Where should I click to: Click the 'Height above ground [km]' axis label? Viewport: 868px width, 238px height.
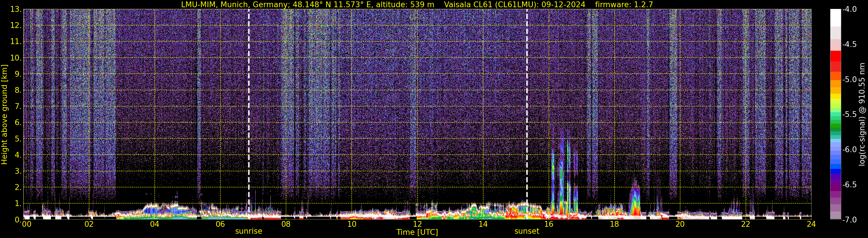pos(4,115)
